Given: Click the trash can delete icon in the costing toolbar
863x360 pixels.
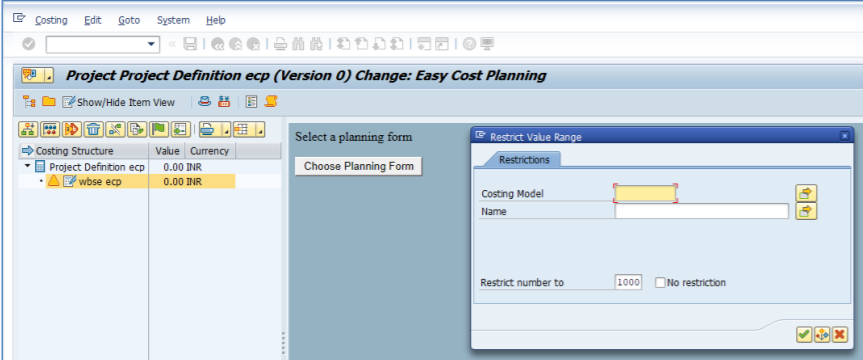Looking at the screenshot, I should point(94,129).
